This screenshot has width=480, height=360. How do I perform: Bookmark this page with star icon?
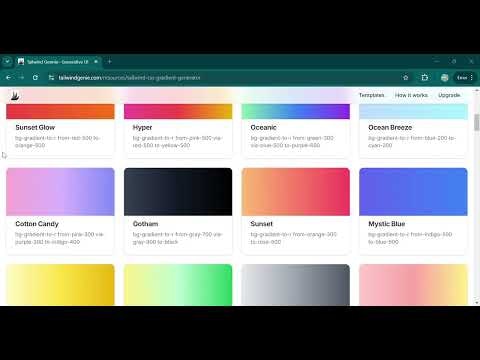(x=406, y=78)
